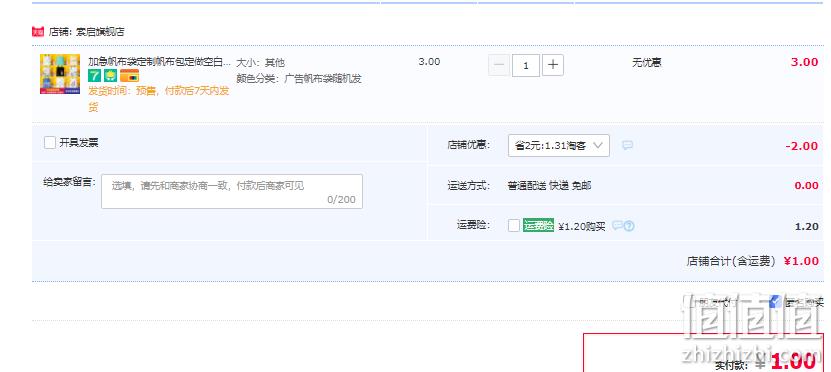Open the canvas bag product thumbnail
The image size is (831, 372).
[60, 74]
